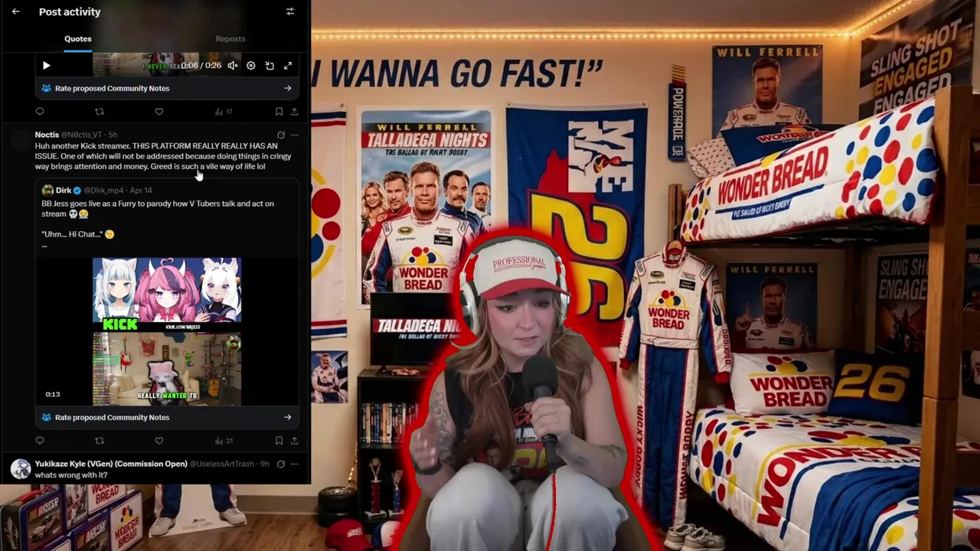Expand the truncated text of Dirk's quoted post
The image size is (980, 551).
tap(44, 245)
